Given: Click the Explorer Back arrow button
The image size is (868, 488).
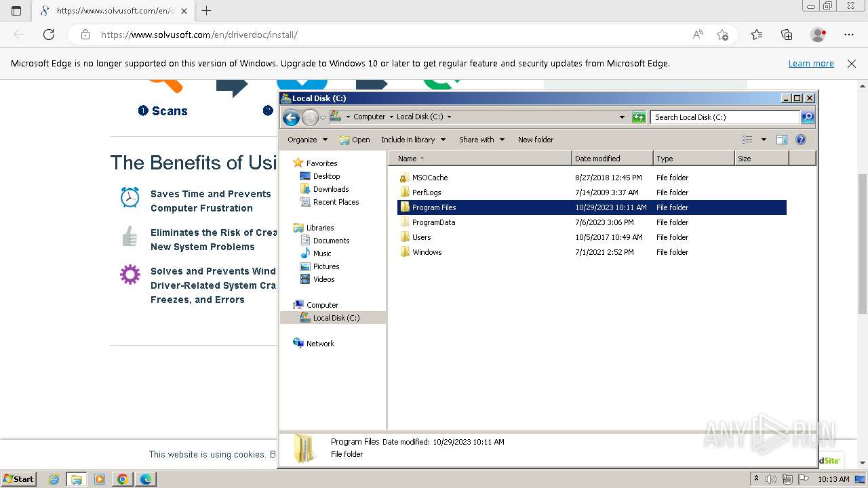Looking at the screenshot, I should [291, 117].
